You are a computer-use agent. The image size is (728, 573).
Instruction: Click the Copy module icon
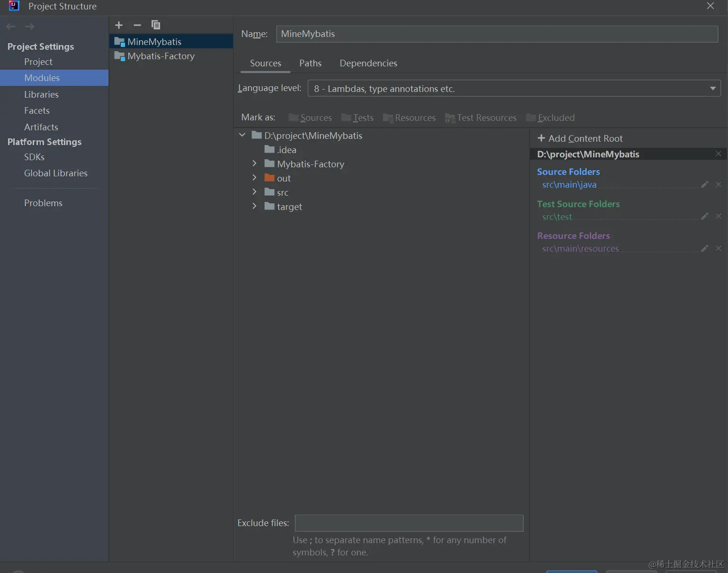[155, 25]
